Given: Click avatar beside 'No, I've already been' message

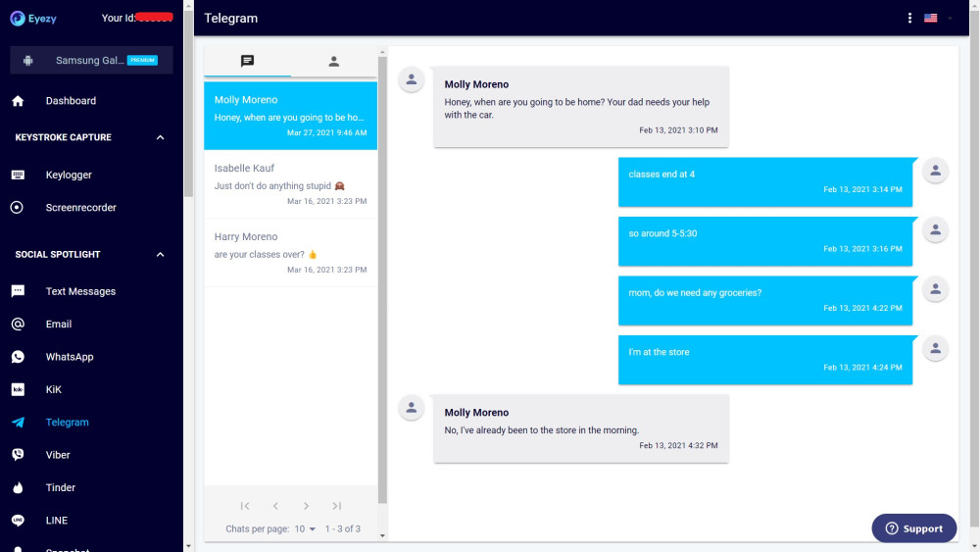Looking at the screenshot, I should (412, 408).
